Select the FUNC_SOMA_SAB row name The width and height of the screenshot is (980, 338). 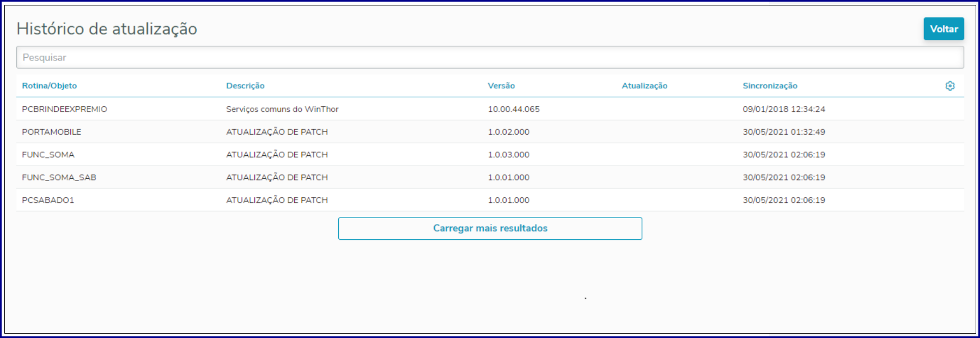pos(59,178)
